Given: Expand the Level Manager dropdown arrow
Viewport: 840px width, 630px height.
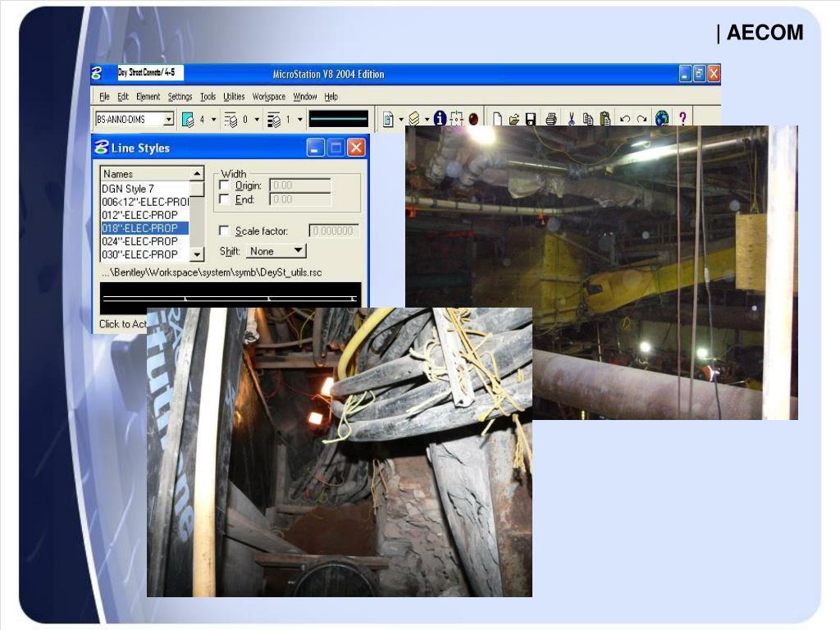Looking at the screenshot, I should (x=427, y=120).
